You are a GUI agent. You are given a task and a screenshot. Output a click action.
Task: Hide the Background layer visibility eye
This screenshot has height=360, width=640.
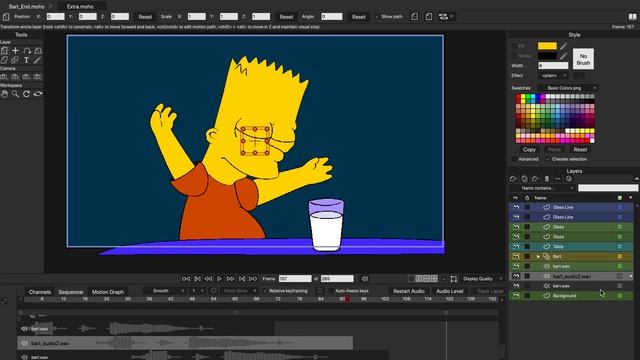[x=516, y=296]
